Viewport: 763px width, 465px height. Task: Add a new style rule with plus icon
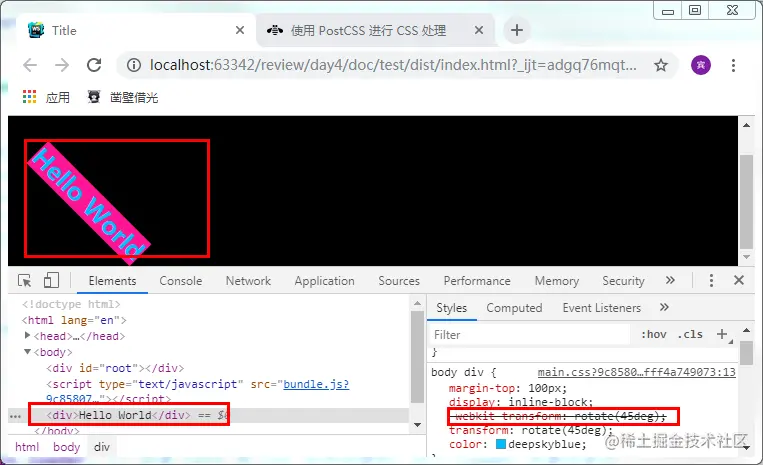click(x=723, y=334)
